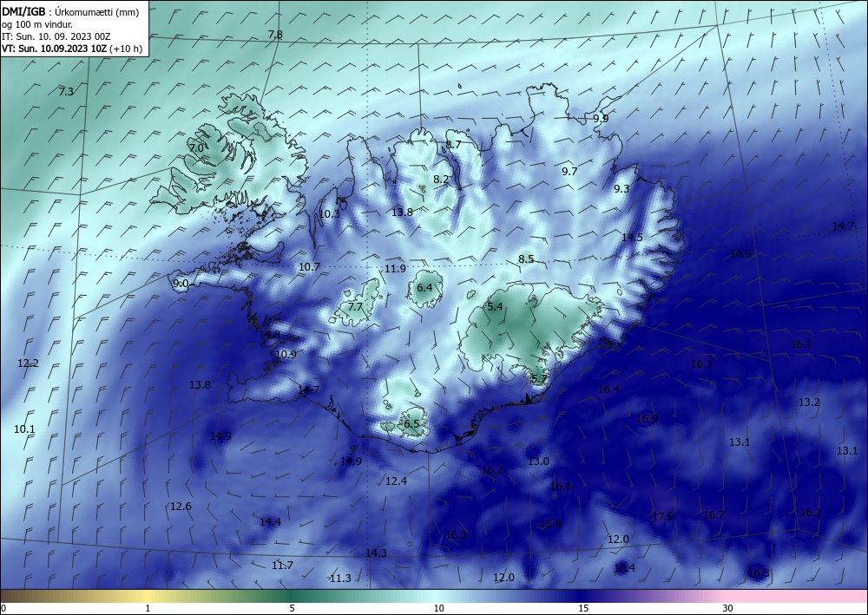Image resolution: width=868 pixels, height=615 pixels.
Task: Click the 9.0 value label
Action: coord(181,284)
